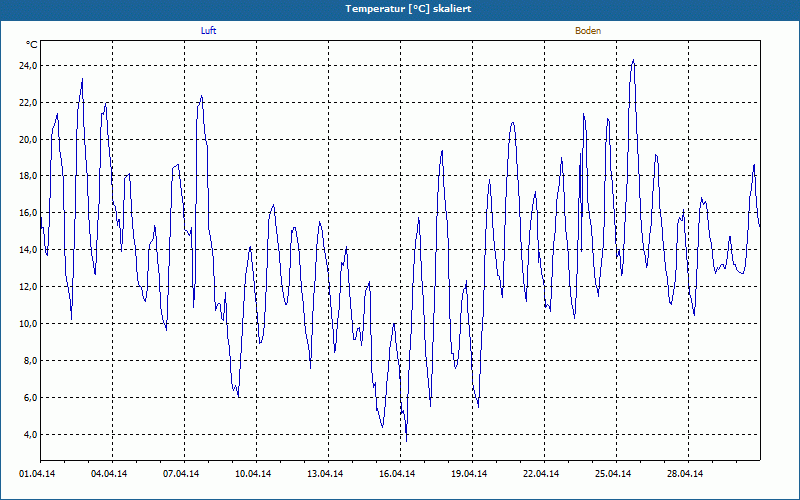
Task: Click the 01.04.14 date label
Action: tap(37, 474)
